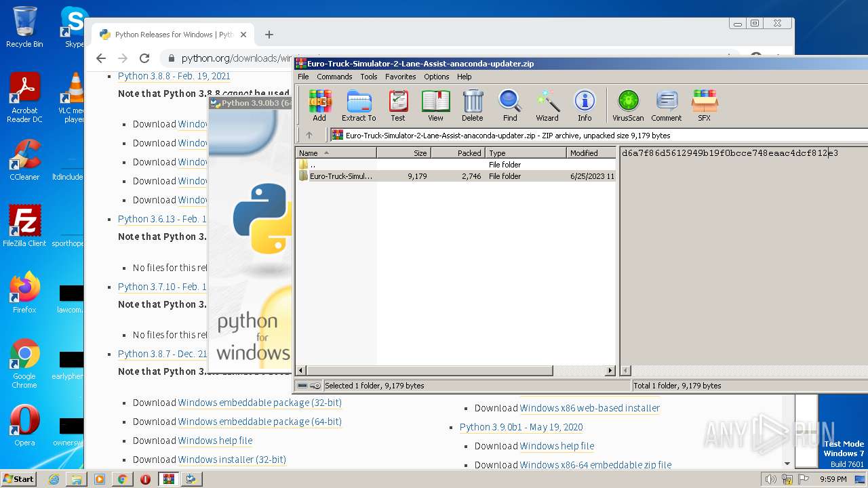
Task: Show archive Info
Action: pos(585,106)
